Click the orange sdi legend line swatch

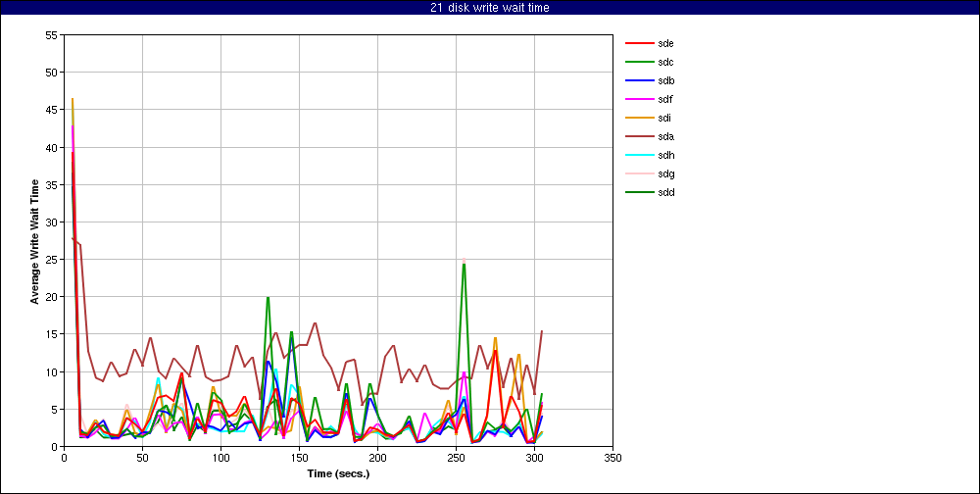pyautogui.click(x=638, y=118)
